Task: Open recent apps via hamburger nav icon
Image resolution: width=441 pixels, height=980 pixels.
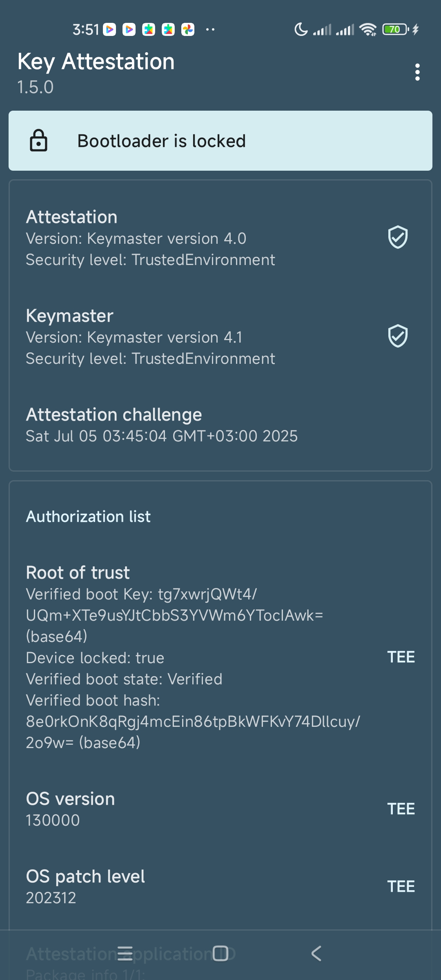Action: coord(125,953)
